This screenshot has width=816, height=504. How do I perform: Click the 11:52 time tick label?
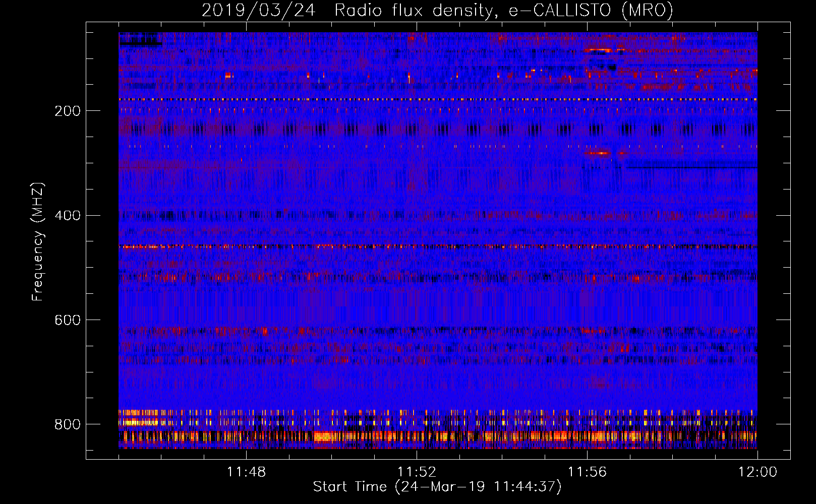(x=417, y=472)
